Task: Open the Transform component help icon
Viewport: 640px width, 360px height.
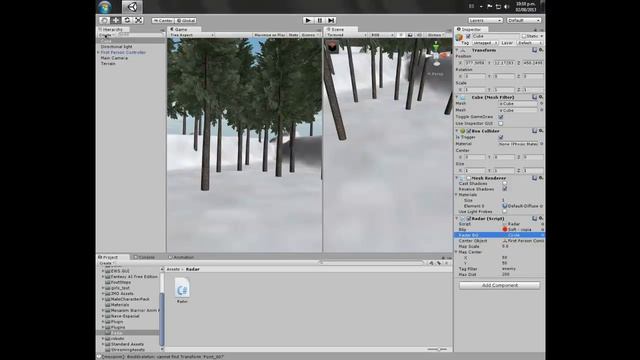Action: click(x=534, y=50)
